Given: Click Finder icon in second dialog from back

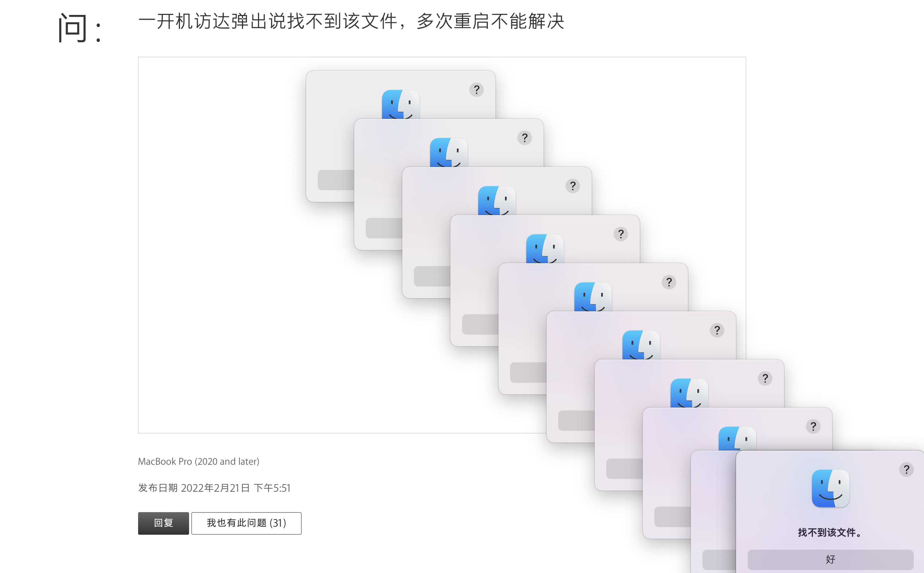Looking at the screenshot, I should 449,152.
